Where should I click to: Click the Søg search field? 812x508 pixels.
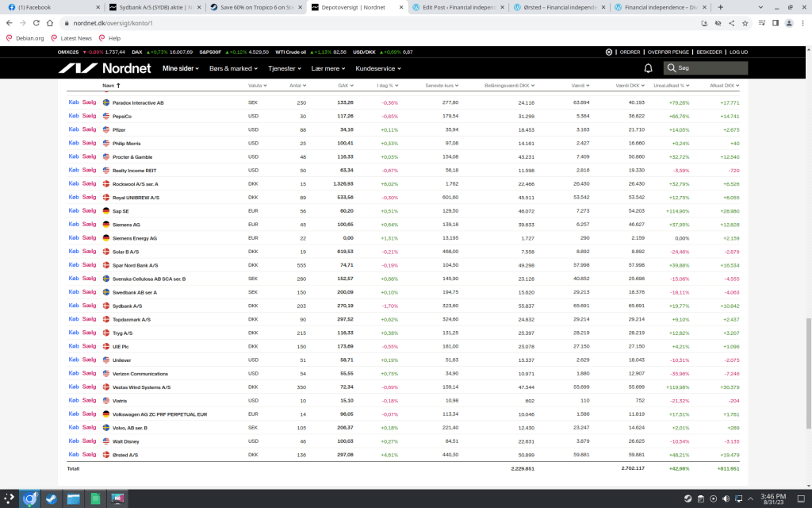[x=710, y=68]
